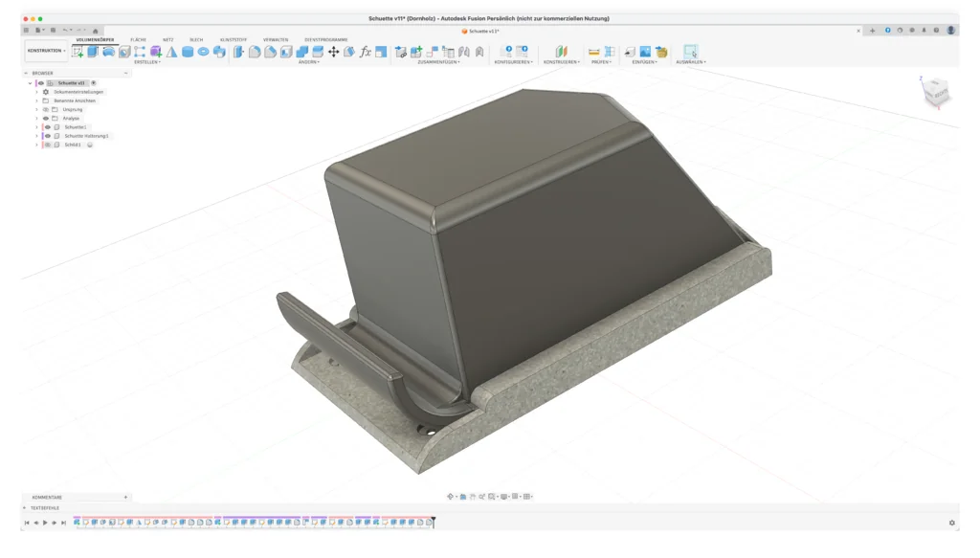Select the Cylinder primitive tool
Image resolution: width=980 pixels, height=558 pixels.
188,52
